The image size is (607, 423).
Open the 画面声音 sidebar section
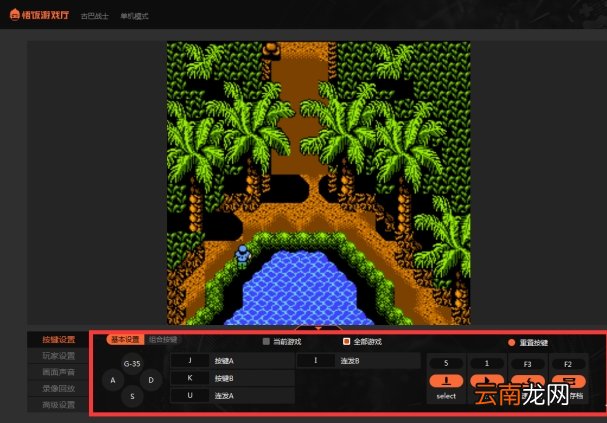58,372
